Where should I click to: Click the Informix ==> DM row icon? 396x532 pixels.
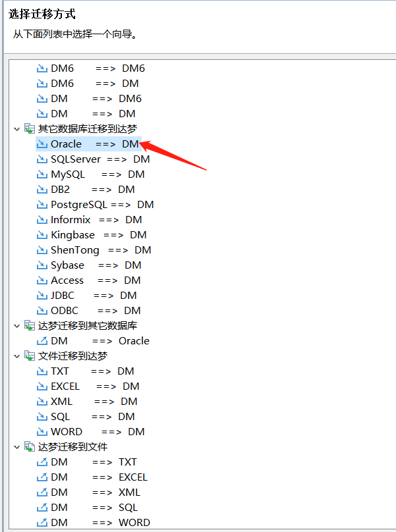(42, 220)
